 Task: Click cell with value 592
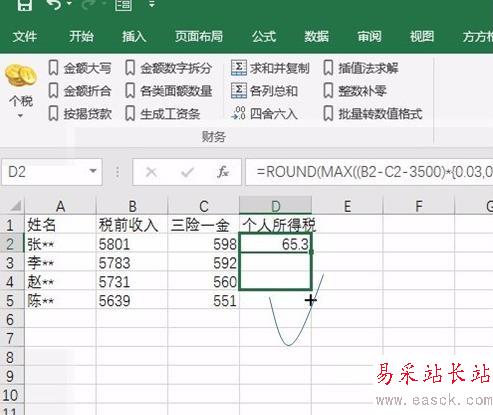pyautogui.click(x=204, y=263)
